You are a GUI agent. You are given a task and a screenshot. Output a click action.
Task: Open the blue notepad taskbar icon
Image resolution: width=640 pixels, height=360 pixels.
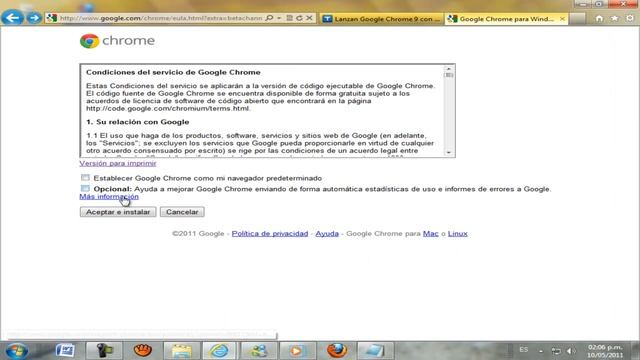(x=375, y=351)
